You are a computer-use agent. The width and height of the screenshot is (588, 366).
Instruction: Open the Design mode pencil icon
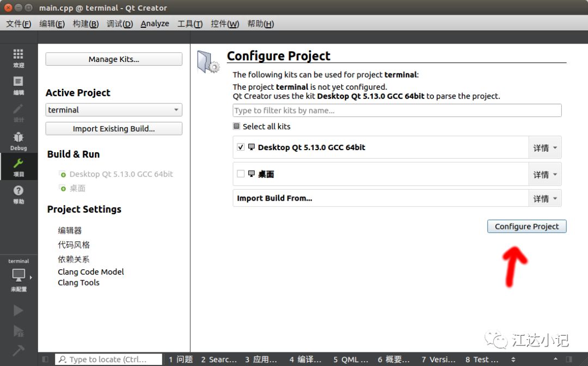click(x=18, y=109)
